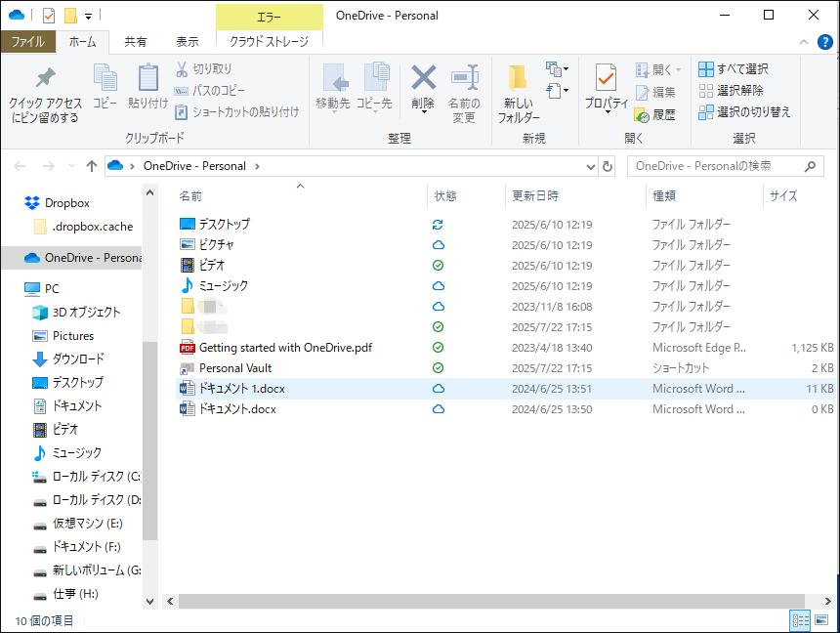Open the help question mark icon

coord(825,42)
